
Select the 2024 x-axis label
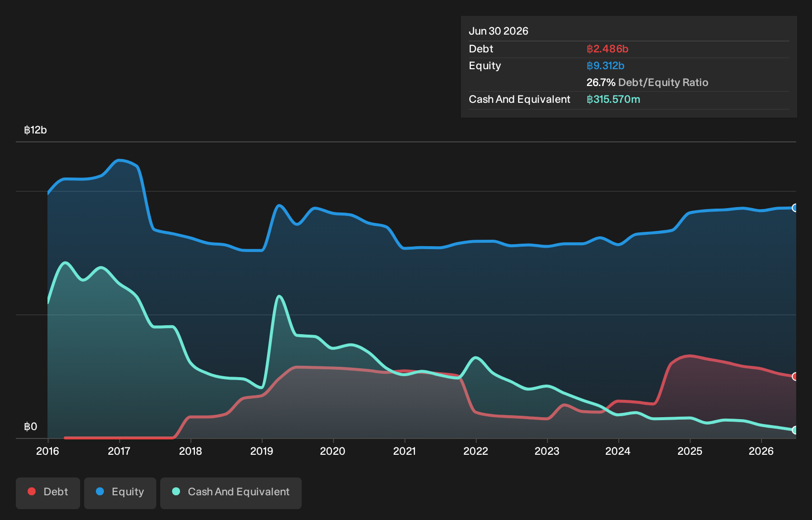click(x=618, y=451)
